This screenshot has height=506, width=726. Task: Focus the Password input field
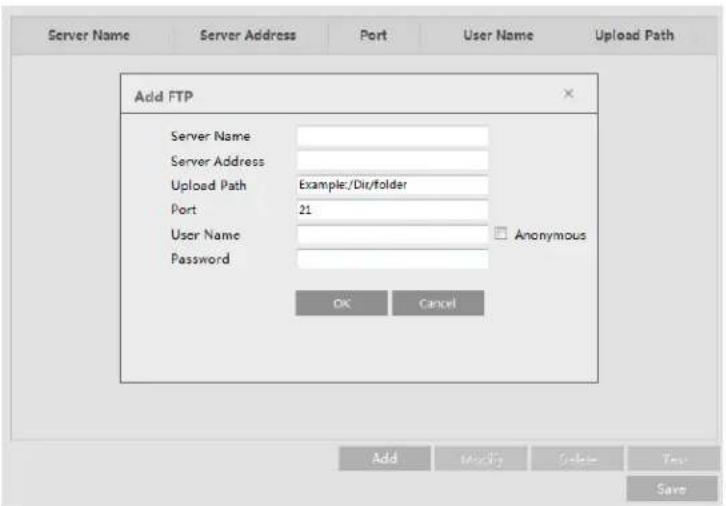[x=392, y=259]
